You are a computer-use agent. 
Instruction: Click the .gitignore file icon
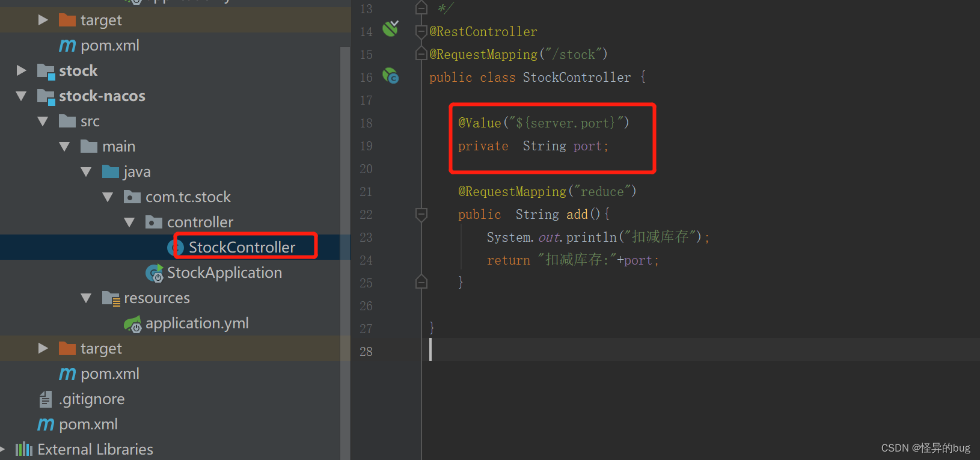click(46, 399)
